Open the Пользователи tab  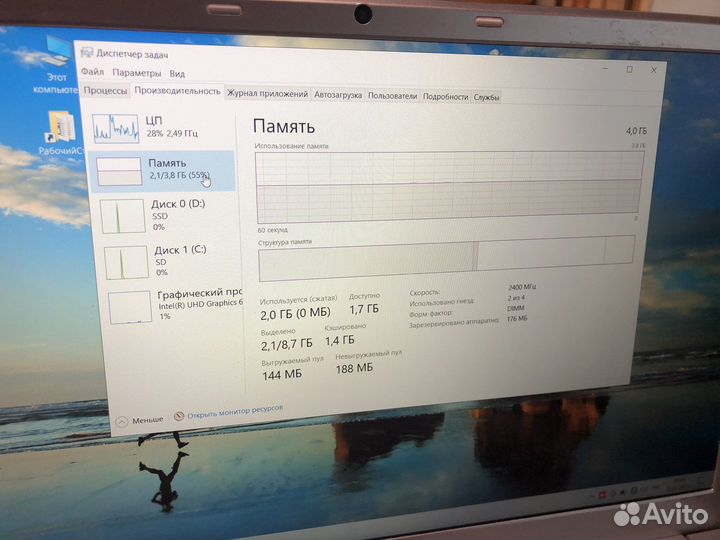pos(392,96)
